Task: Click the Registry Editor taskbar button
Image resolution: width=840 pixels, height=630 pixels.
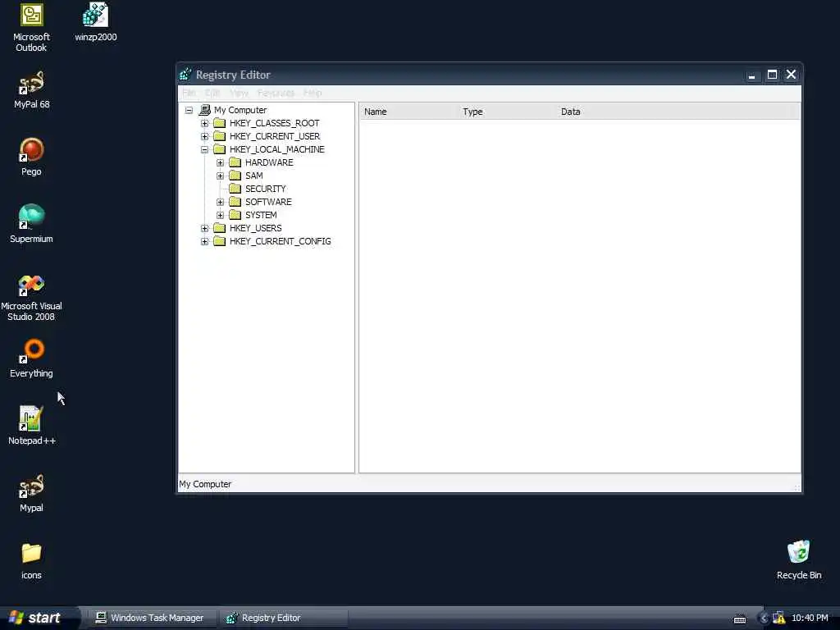Action: 284,618
